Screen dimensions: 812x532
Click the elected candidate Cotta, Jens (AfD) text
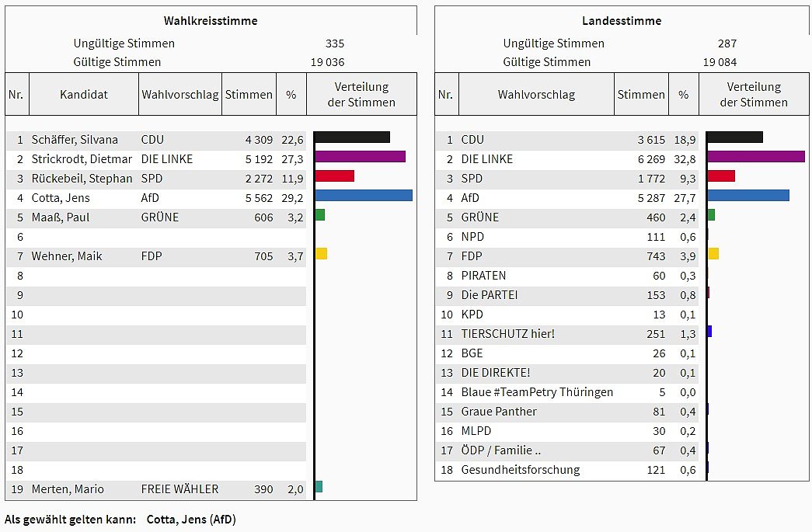pos(191,519)
